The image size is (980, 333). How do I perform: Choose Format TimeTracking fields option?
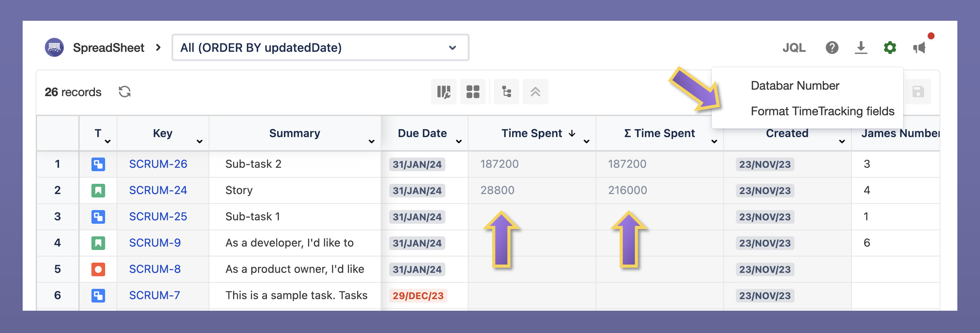tap(822, 111)
